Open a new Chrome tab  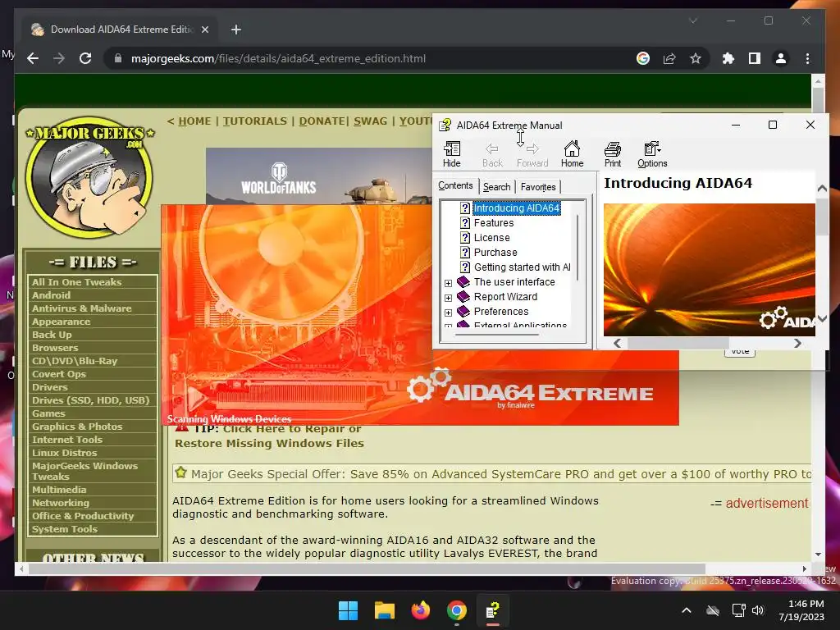point(235,30)
